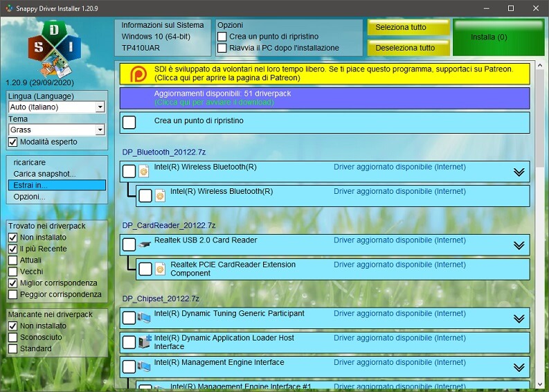Expand Intel Dynamic Tuning Generic Participant details
This screenshot has height=392, width=549.
pyautogui.click(x=519, y=319)
